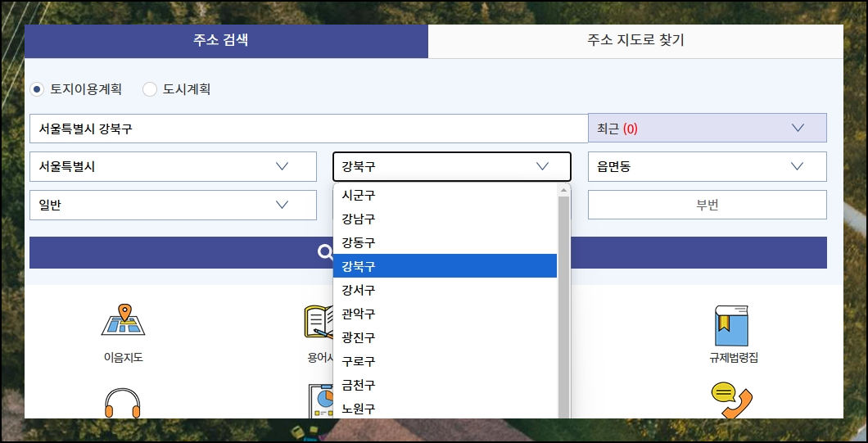Click the pie chart report icon
The width and height of the screenshot is (868, 443).
tap(321, 401)
